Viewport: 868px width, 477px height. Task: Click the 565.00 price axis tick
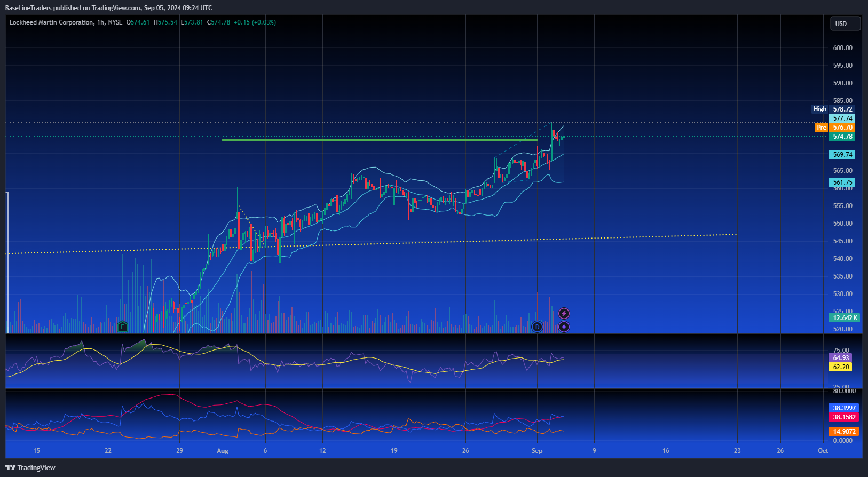tap(842, 171)
